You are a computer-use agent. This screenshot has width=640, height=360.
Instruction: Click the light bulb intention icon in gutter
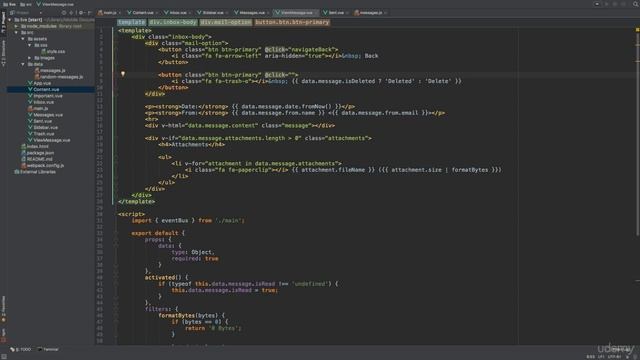click(x=122, y=74)
